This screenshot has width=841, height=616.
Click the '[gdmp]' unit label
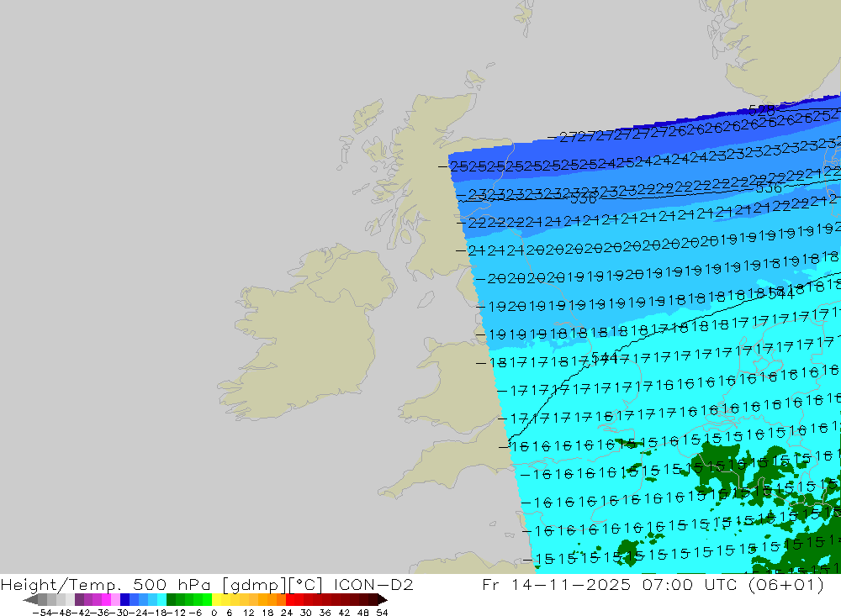[x=254, y=584]
